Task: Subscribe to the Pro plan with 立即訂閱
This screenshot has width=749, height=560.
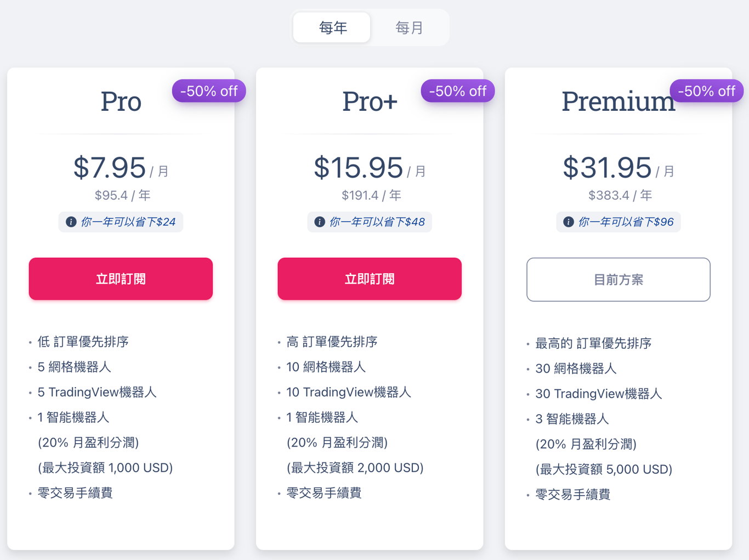Action: (x=121, y=279)
